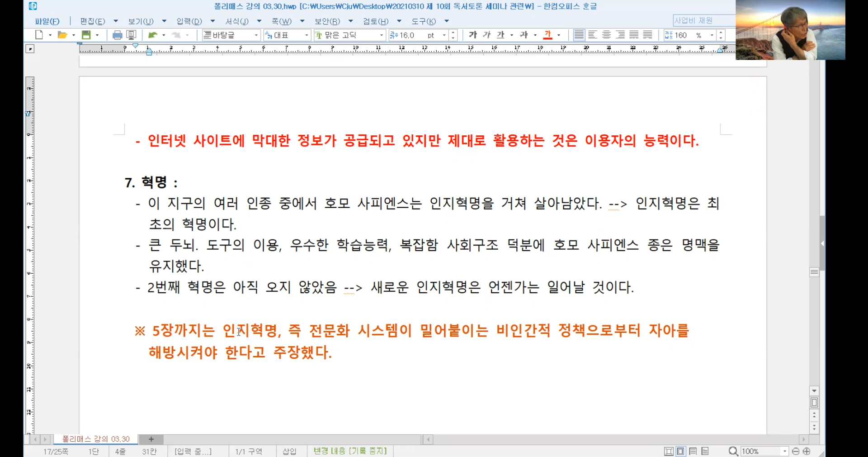Save the document with the floppy disk icon
868x457 pixels.
point(86,35)
